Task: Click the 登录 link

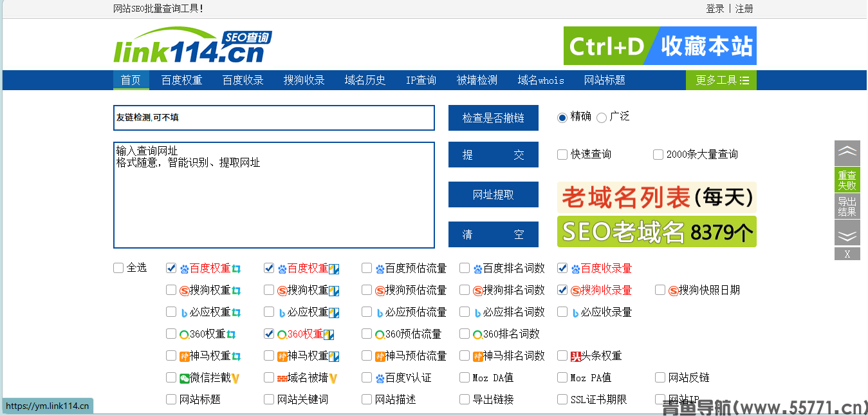Action: pos(715,8)
